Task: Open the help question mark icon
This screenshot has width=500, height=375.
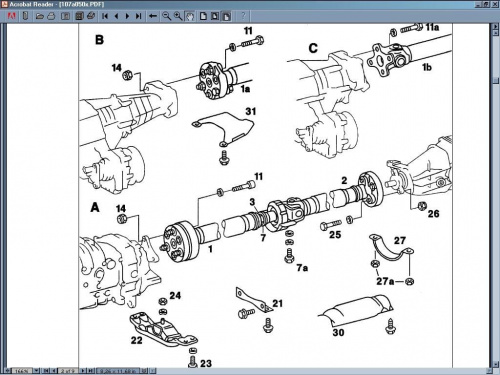Action: (x=243, y=16)
